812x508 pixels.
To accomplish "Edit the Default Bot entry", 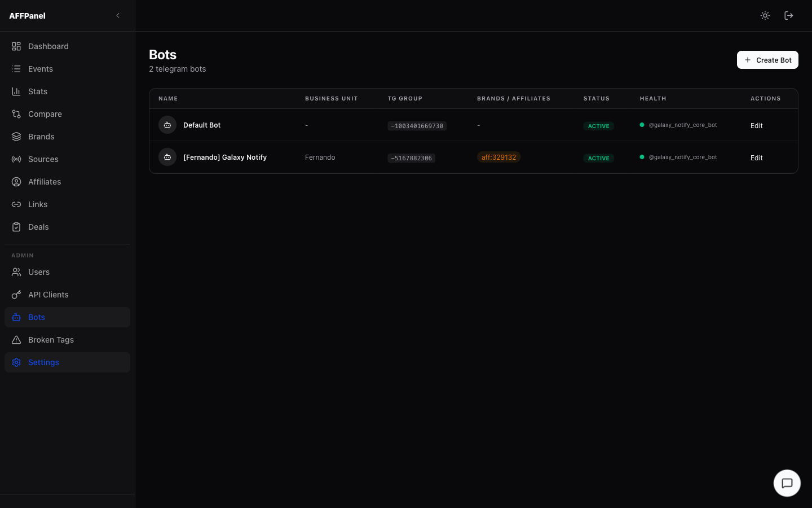I will [756, 125].
